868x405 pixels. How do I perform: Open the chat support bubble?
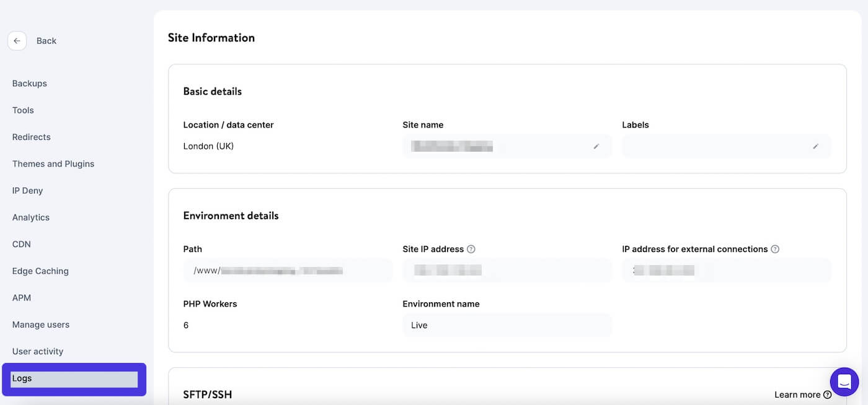(844, 381)
